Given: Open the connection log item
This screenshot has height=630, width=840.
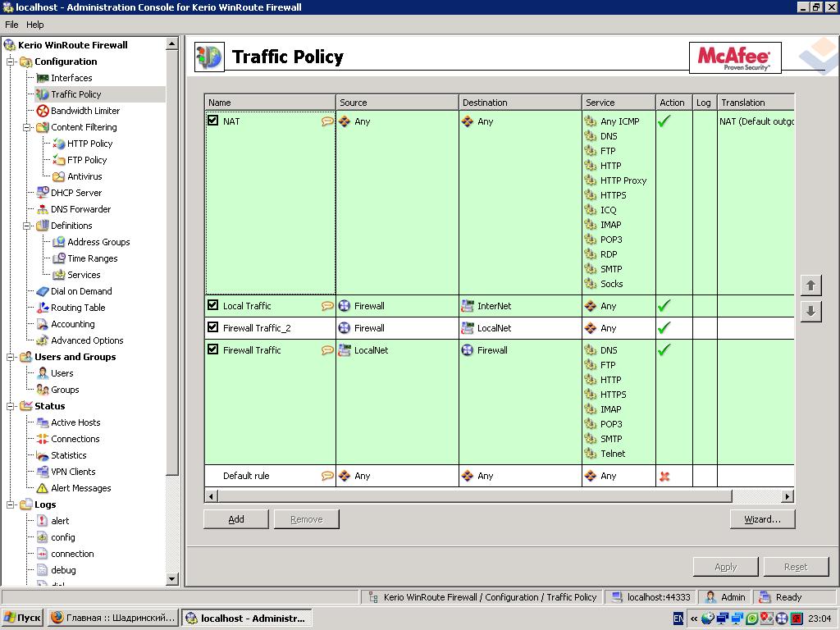Looking at the screenshot, I should (x=72, y=554).
